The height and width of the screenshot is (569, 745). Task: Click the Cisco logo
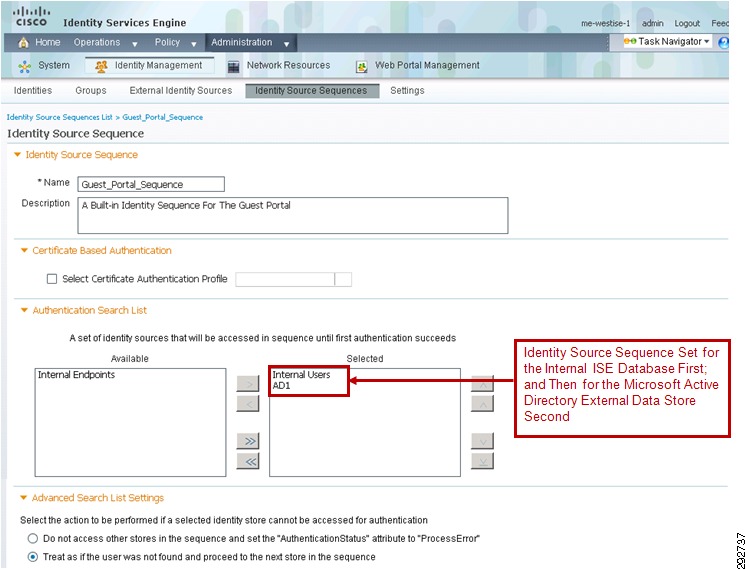click(x=31, y=17)
